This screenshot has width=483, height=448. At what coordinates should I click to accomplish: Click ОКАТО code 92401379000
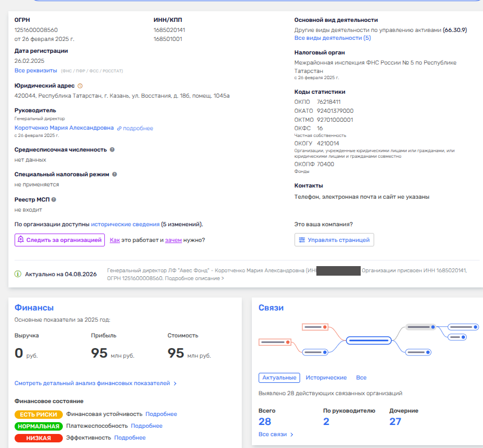point(335,111)
